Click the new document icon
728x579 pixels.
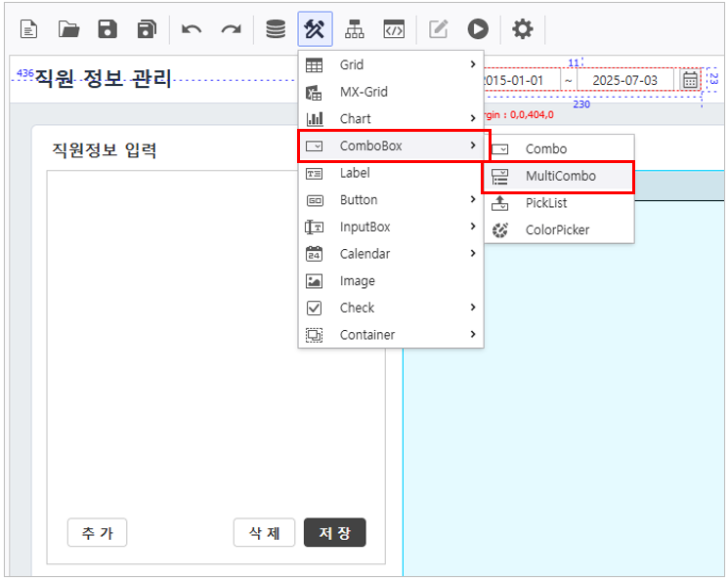click(29, 29)
